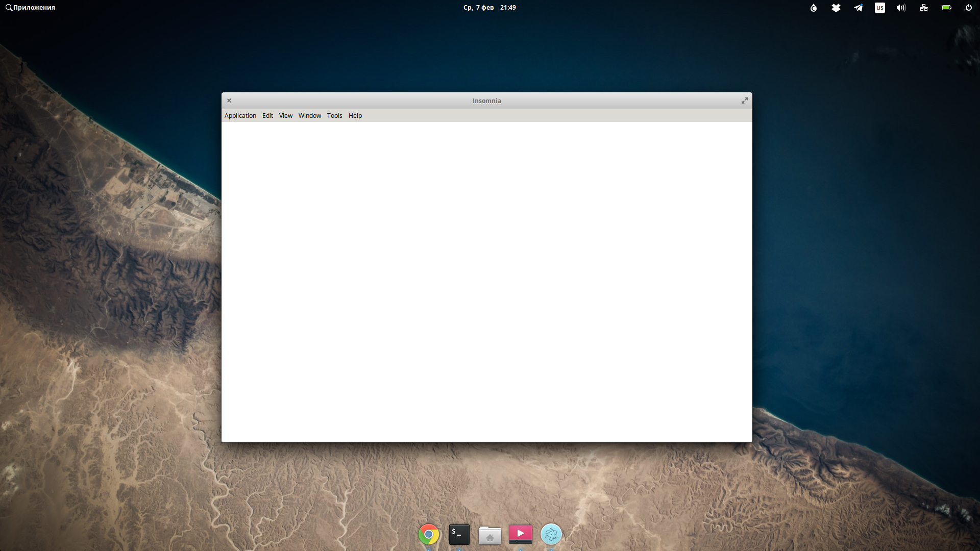This screenshot has height=551, width=980.
Task: Open the battery power indicator
Action: (x=947, y=8)
